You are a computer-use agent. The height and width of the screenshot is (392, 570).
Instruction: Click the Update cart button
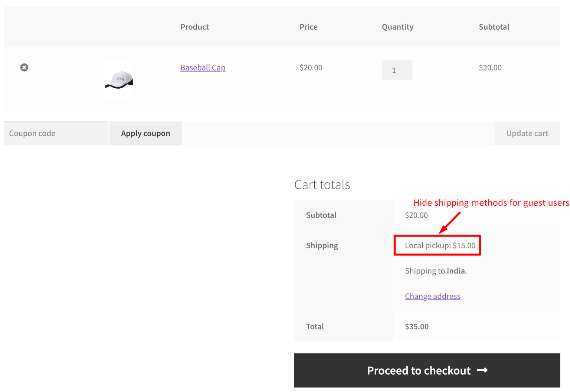pyautogui.click(x=527, y=133)
